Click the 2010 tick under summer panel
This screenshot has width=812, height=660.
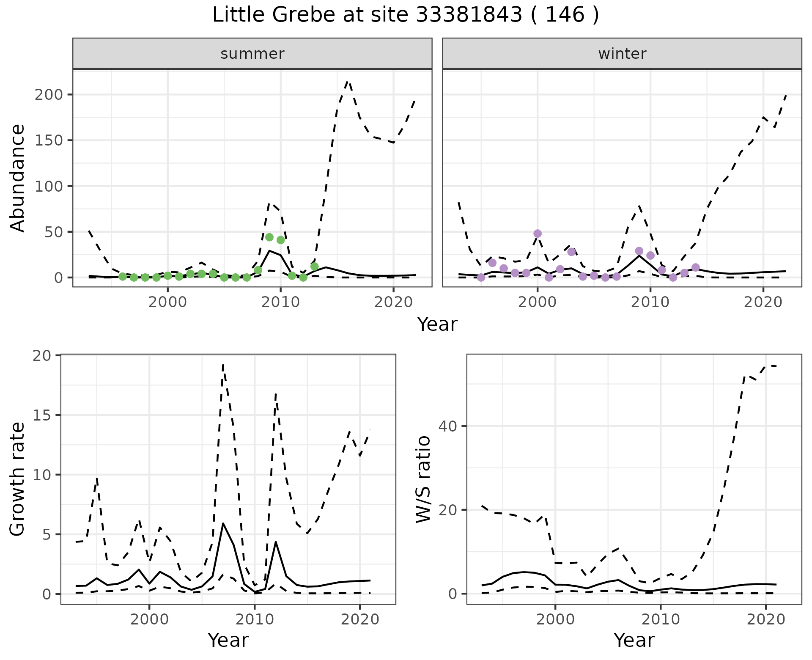click(280, 302)
